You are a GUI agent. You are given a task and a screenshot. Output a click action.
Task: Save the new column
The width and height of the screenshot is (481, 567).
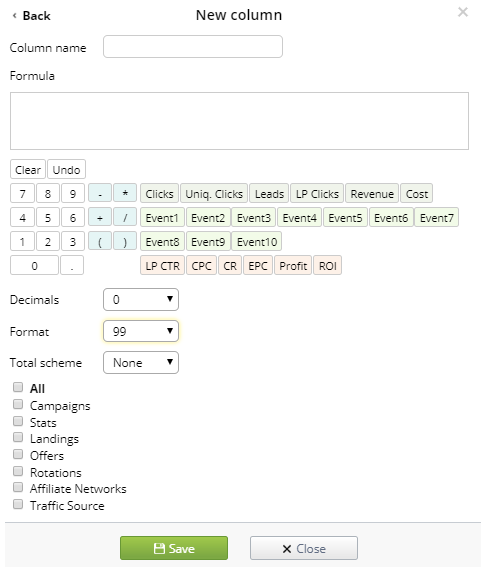point(174,548)
